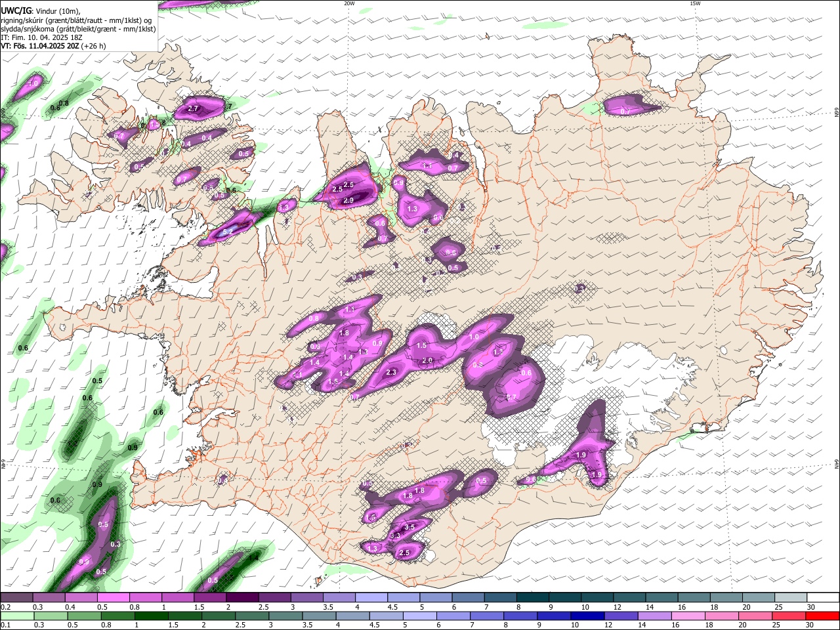Click the '20W' longitude label
840x630 pixels.
coord(348,3)
